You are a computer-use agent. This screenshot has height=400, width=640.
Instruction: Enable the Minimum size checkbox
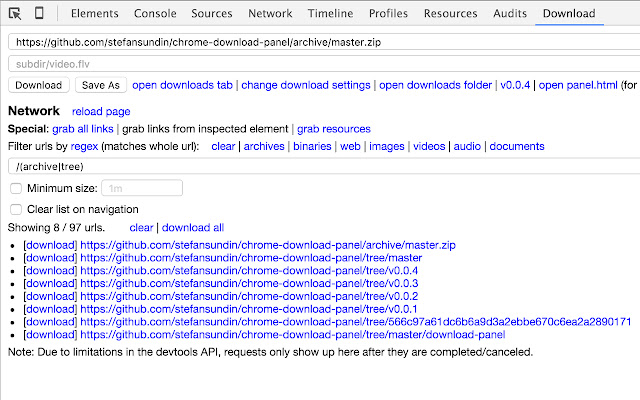[x=16, y=188]
